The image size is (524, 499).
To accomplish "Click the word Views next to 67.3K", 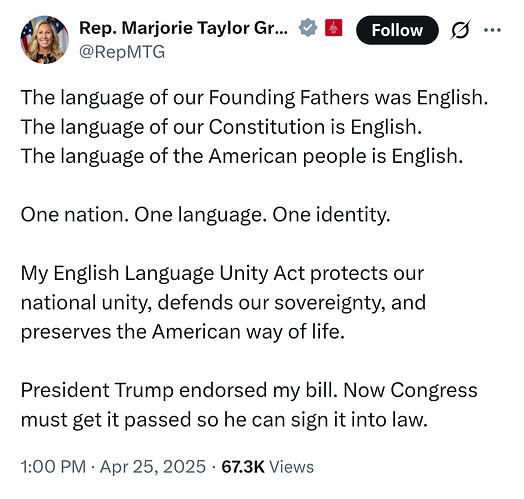I will 291,467.
